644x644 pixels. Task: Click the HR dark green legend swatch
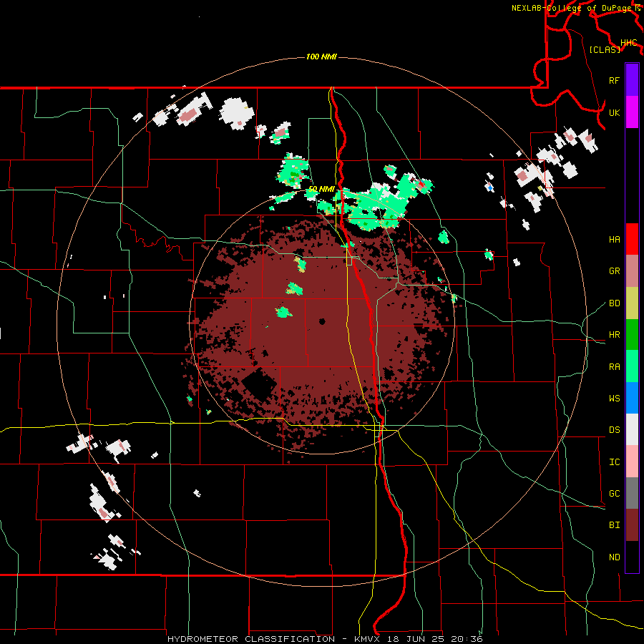point(632,335)
